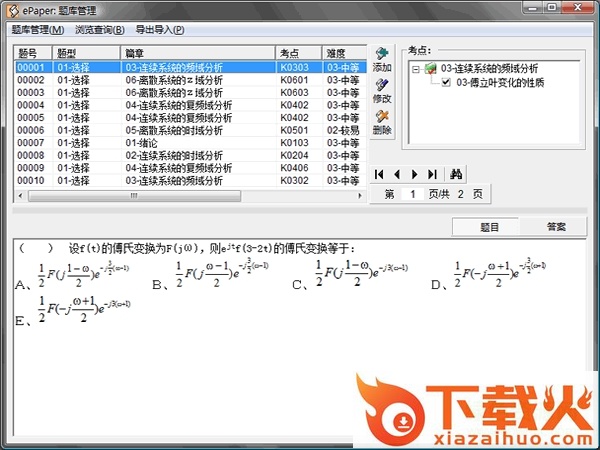
Task: Click cell K0601 in 考点 column
Action: (x=294, y=80)
